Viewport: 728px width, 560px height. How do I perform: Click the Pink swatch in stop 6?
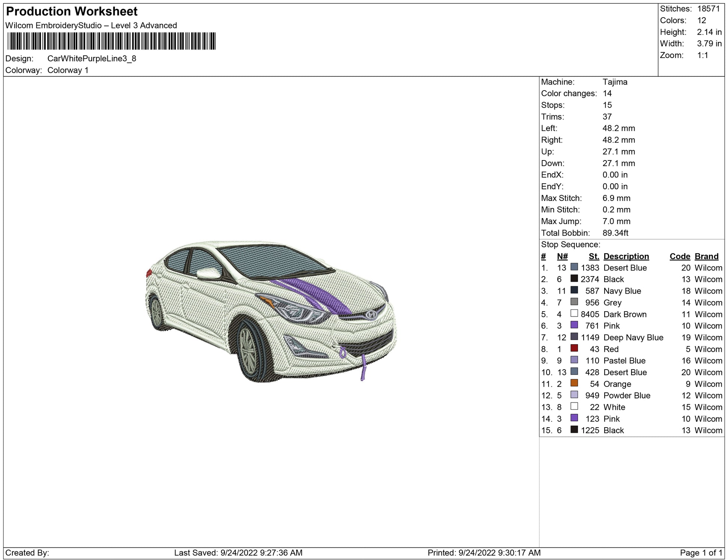(x=574, y=325)
